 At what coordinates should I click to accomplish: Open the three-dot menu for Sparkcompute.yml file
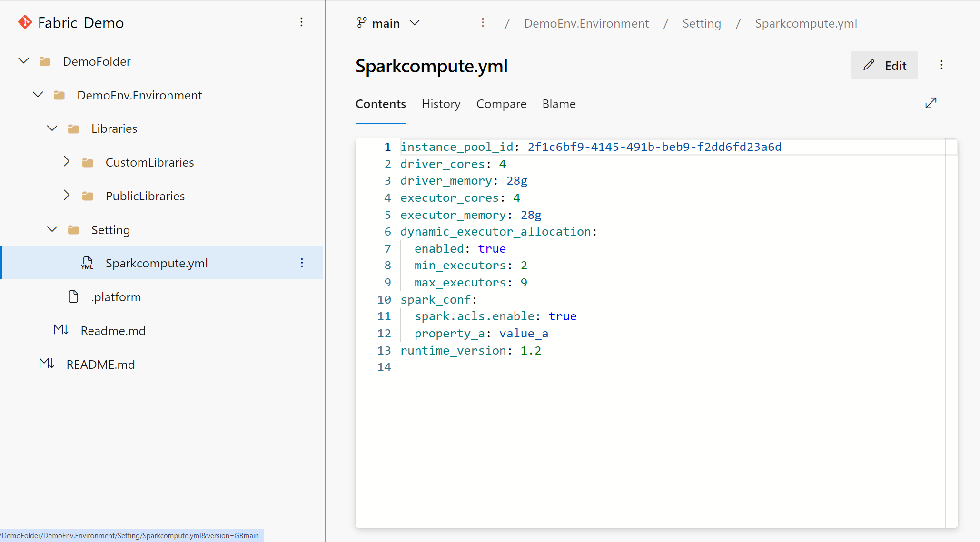(302, 262)
